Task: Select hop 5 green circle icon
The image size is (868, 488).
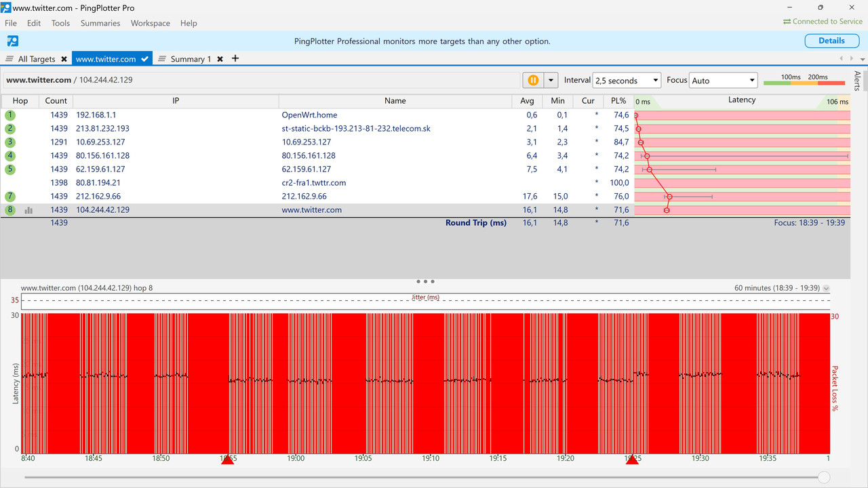Action: pyautogui.click(x=10, y=169)
